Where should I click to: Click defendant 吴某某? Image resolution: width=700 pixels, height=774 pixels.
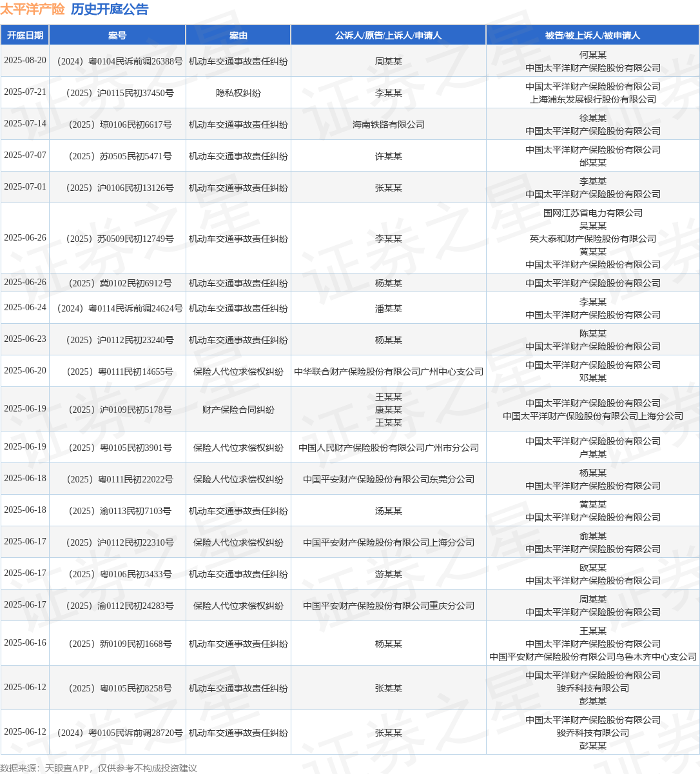pos(593,226)
